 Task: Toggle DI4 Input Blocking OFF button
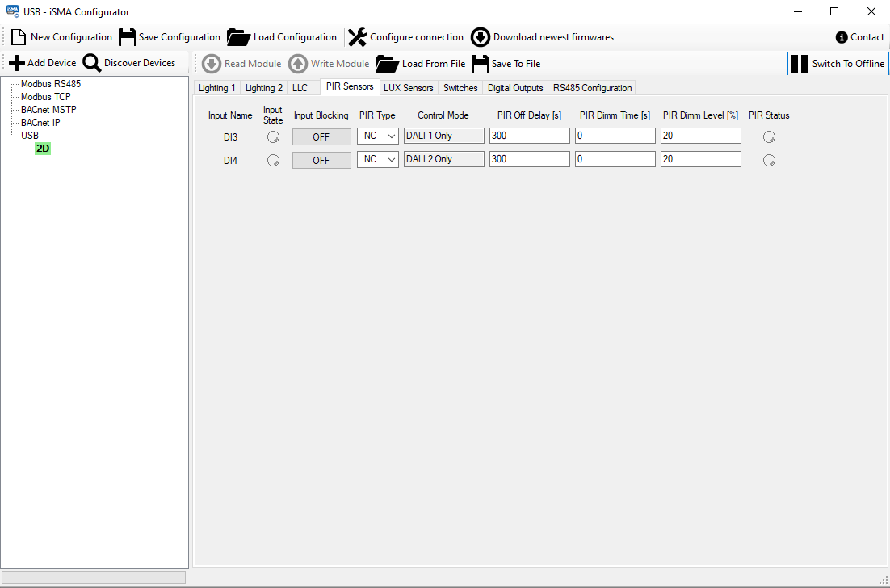[x=321, y=160]
